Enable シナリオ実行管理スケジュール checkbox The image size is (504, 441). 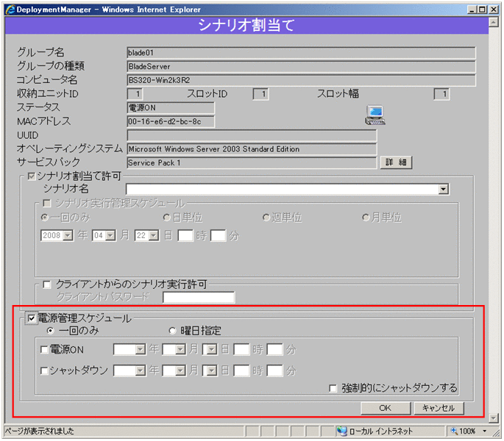(47, 204)
